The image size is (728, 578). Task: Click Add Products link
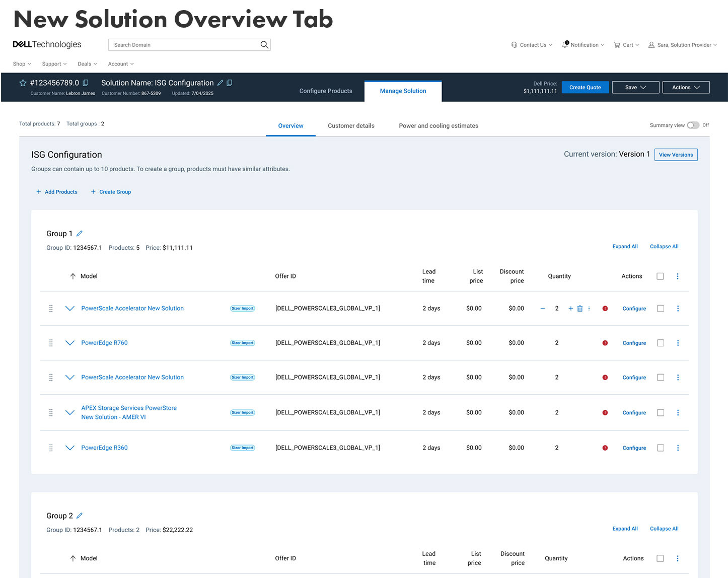click(x=57, y=192)
